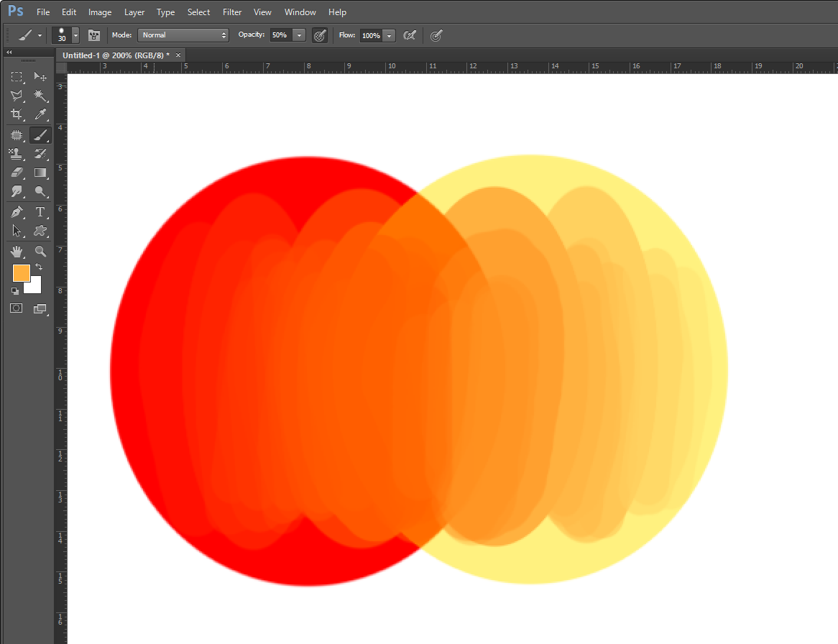Viewport: 838px width, 644px height.
Task: Open the Opacity slider dropdown arrow
Action: click(x=299, y=35)
